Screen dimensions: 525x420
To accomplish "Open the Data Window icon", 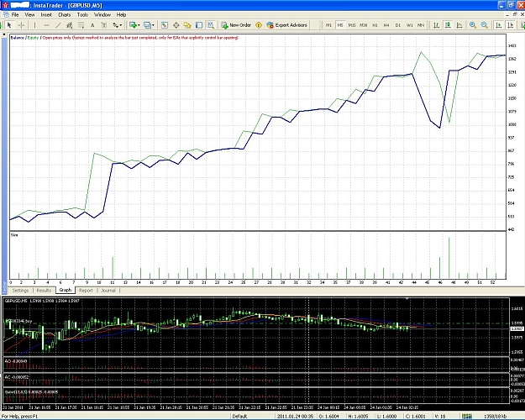I will pyautogui.click(x=176, y=25).
